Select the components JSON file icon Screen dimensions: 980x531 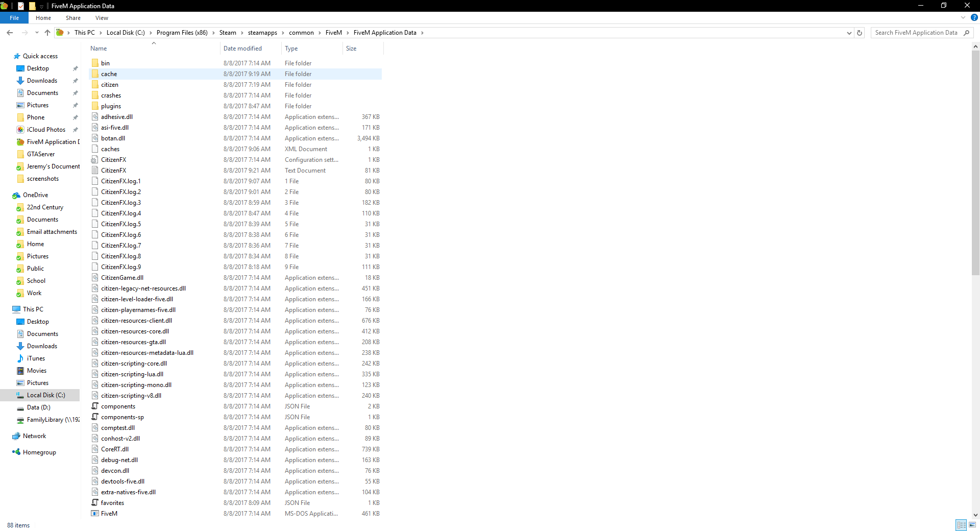coord(95,406)
